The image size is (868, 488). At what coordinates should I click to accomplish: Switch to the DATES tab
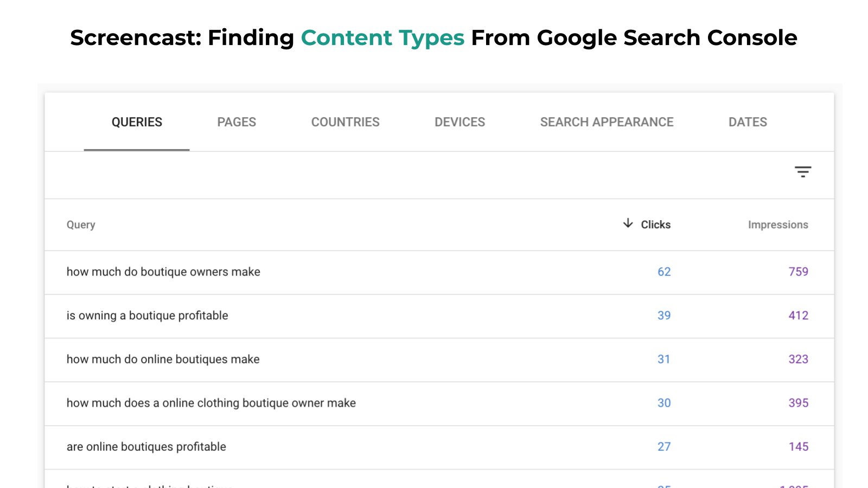coord(748,122)
